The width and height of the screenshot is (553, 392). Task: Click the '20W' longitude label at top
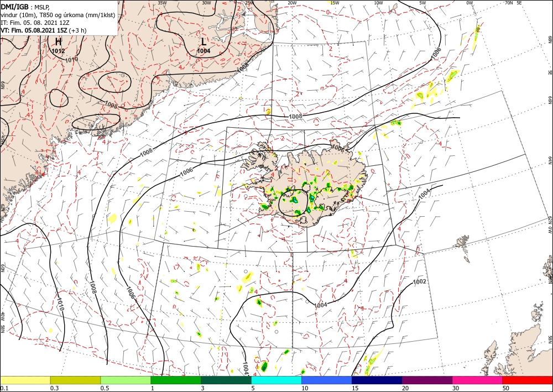pos(291,3)
